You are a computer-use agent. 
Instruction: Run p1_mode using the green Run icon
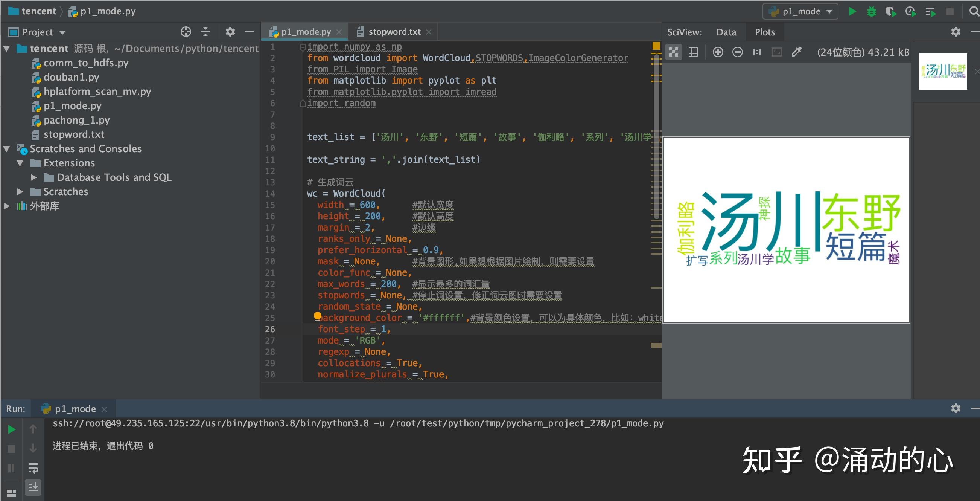[852, 11]
